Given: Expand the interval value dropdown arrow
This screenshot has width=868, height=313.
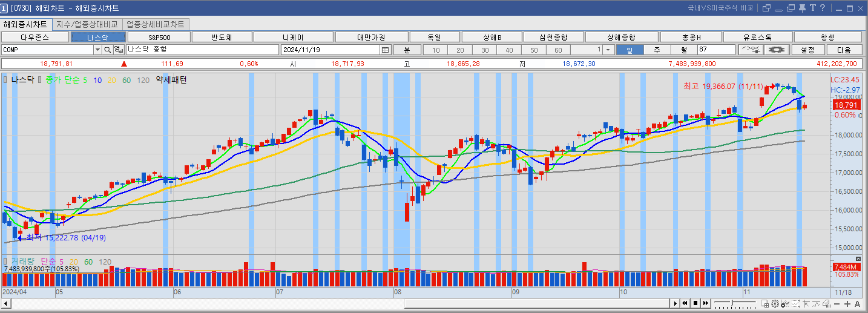Looking at the screenshot, I should 608,50.
